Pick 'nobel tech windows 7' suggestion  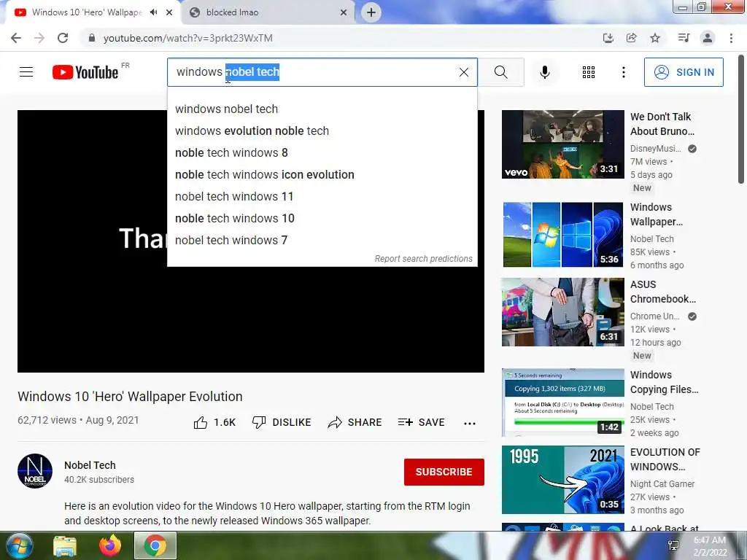(x=322, y=241)
